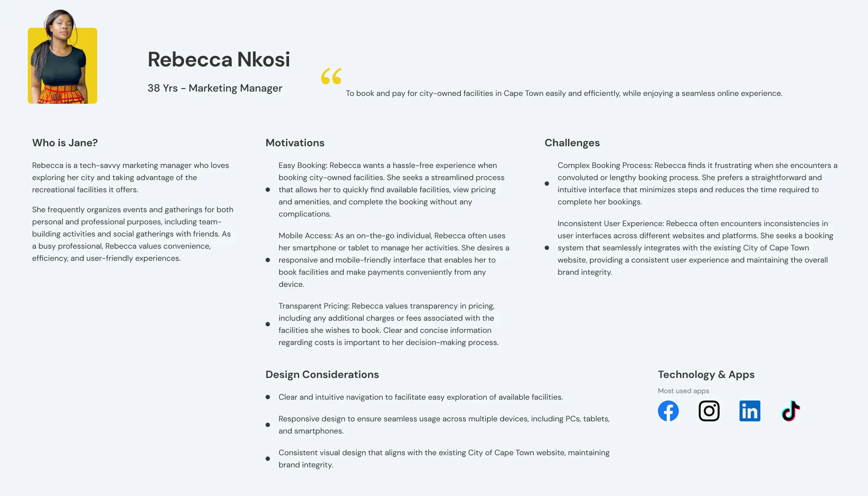
Task: Click the 'Who is Jane?' heading
Action: pos(65,143)
